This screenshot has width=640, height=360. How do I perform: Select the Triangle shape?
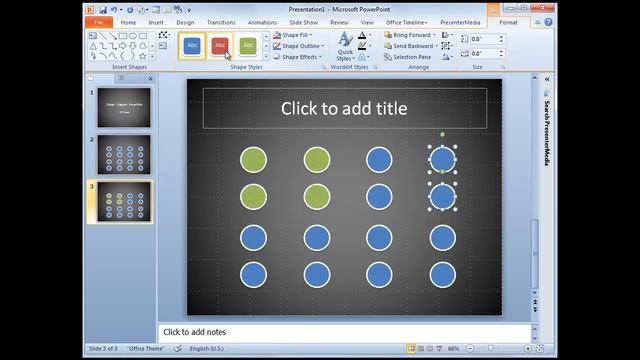point(93,46)
